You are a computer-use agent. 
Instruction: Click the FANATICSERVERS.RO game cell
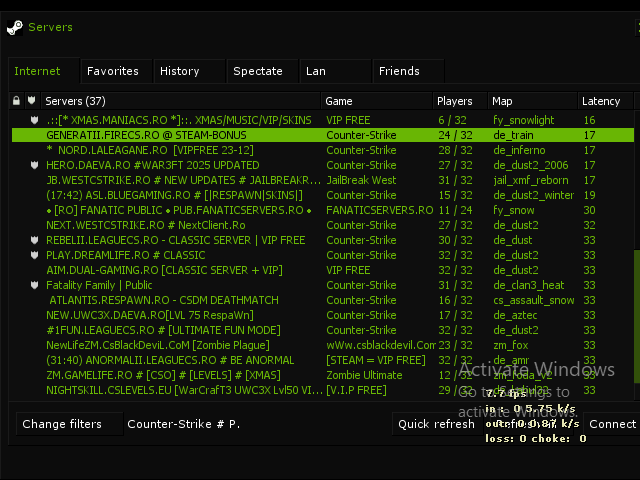pyautogui.click(x=380, y=210)
